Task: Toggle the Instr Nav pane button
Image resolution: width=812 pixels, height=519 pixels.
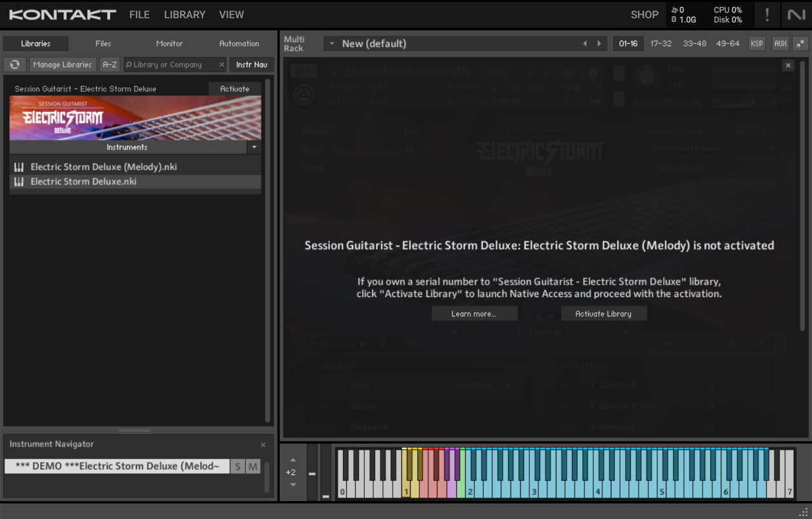Action: pyautogui.click(x=252, y=65)
